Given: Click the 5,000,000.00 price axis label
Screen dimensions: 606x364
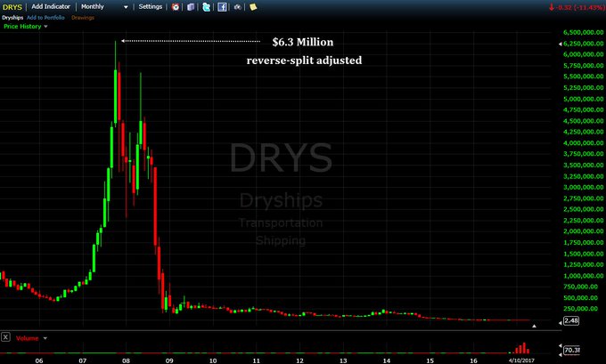Looking at the screenshot, I should (583, 99).
